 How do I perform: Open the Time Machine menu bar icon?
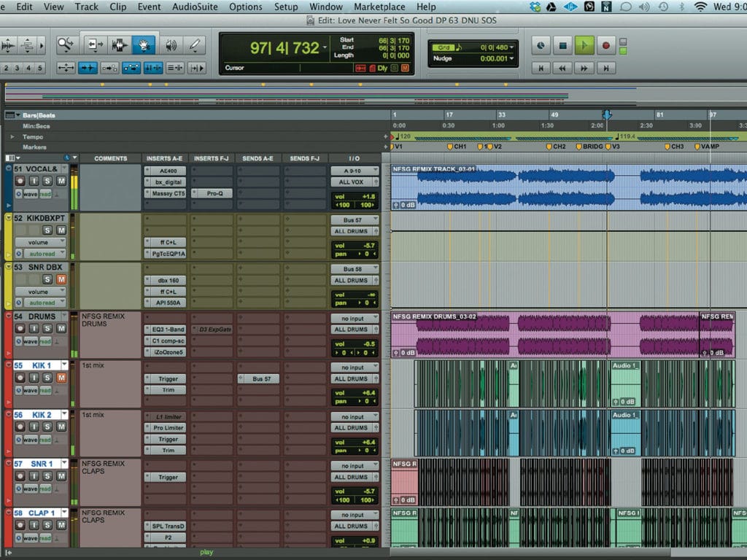click(x=662, y=7)
